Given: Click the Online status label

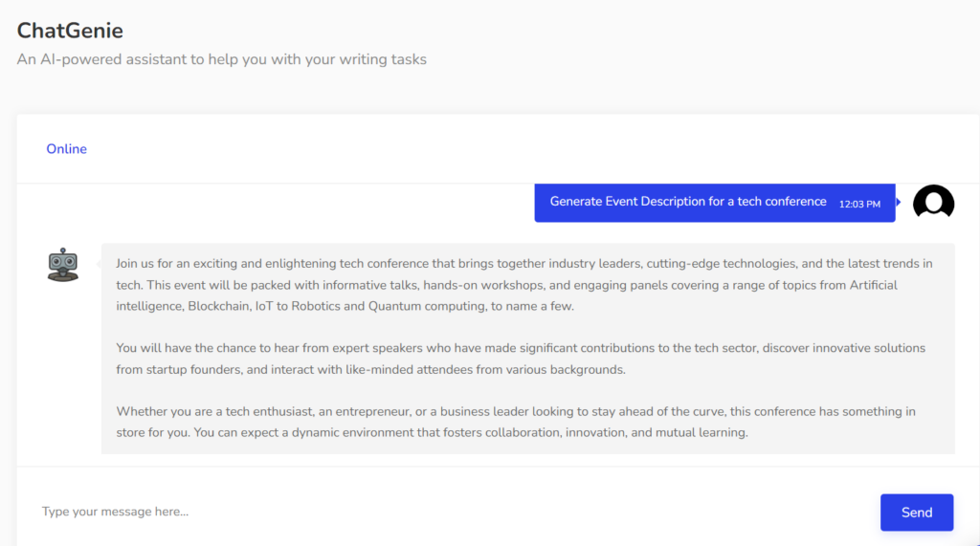Looking at the screenshot, I should (66, 149).
